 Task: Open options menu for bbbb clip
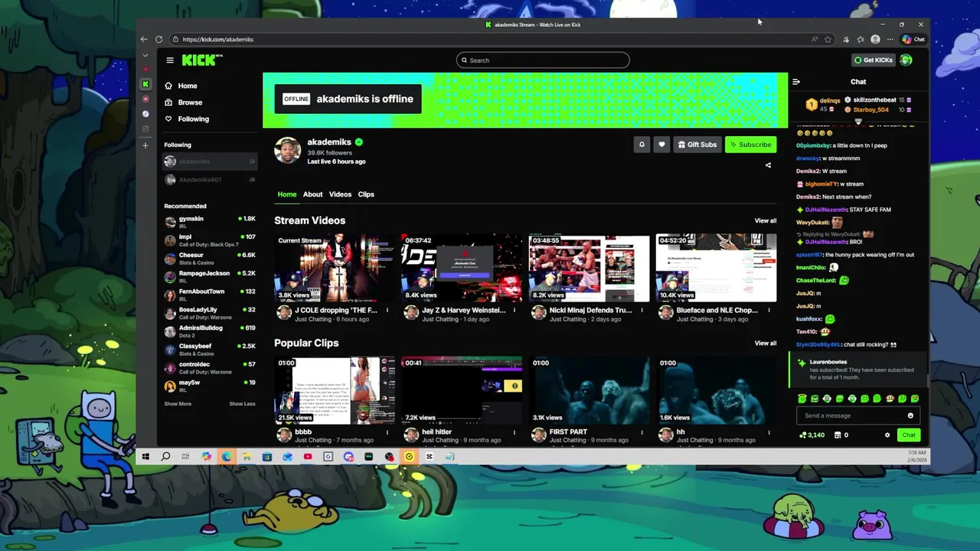[387, 432]
